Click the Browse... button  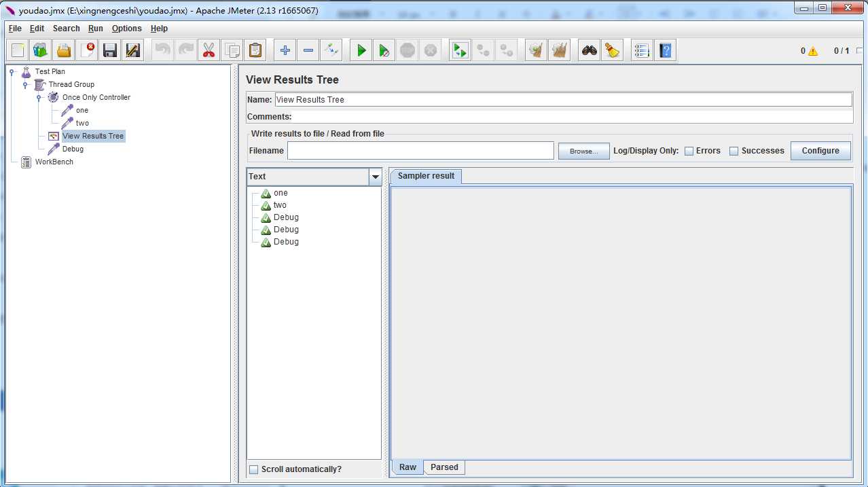583,151
